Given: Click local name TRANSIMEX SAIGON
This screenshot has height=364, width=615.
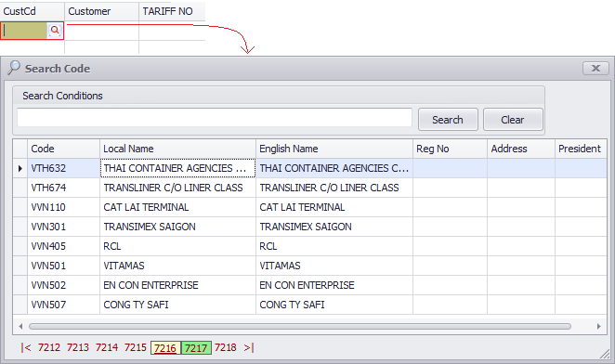Looking at the screenshot, I should (x=177, y=227).
